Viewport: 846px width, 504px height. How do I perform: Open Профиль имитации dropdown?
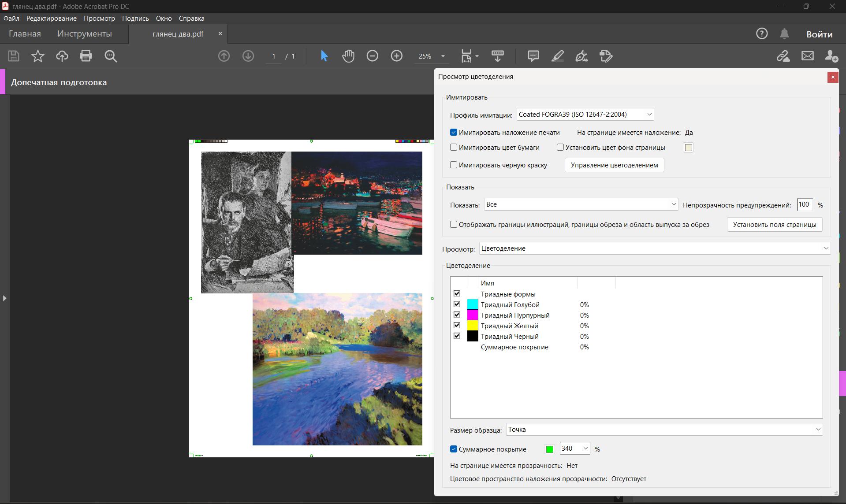click(585, 115)
